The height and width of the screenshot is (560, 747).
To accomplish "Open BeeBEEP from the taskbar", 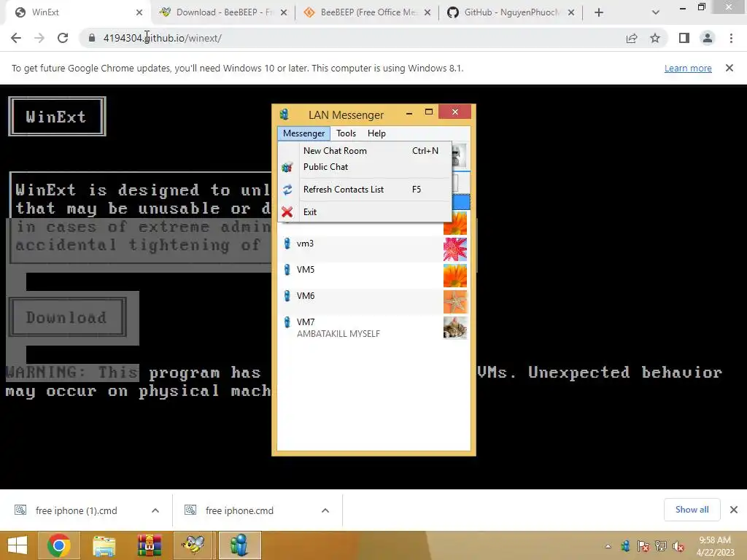I will [194, 545].
